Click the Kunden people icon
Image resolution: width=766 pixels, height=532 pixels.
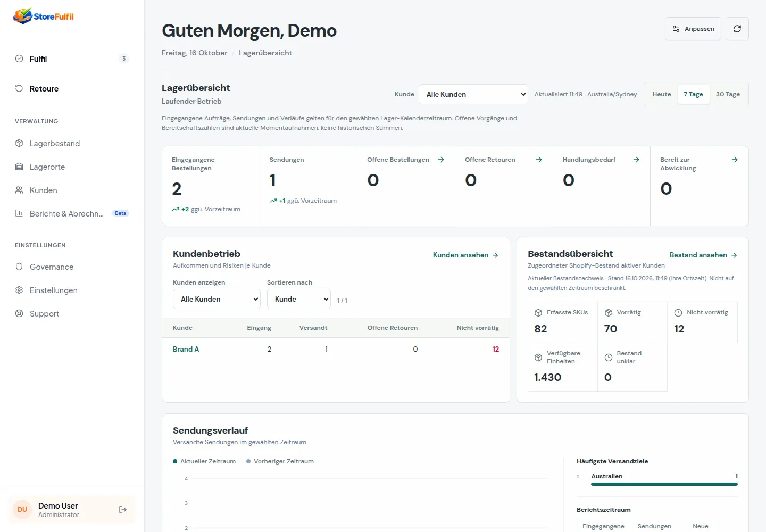[19, 190]
